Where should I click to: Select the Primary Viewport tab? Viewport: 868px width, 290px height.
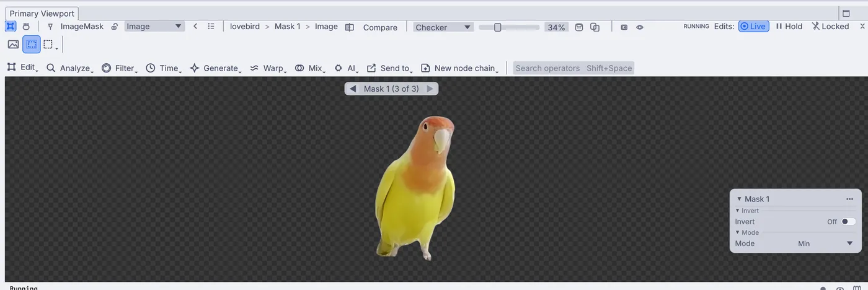pyautogui.click(x=42, y=14)
